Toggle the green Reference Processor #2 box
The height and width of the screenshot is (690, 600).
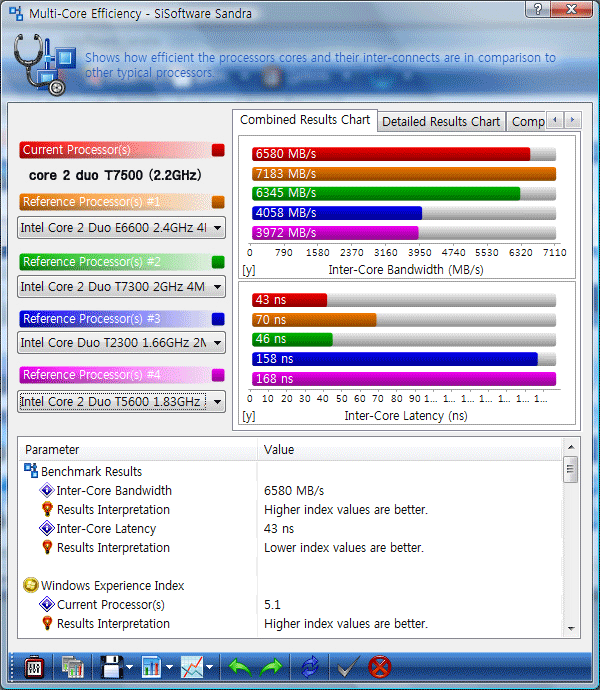[218, 262]
